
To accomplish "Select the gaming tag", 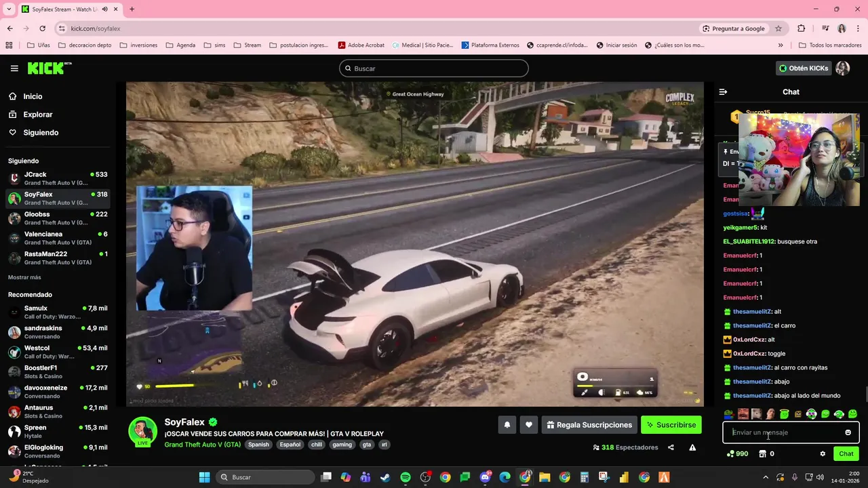I will tap(342, 445).
